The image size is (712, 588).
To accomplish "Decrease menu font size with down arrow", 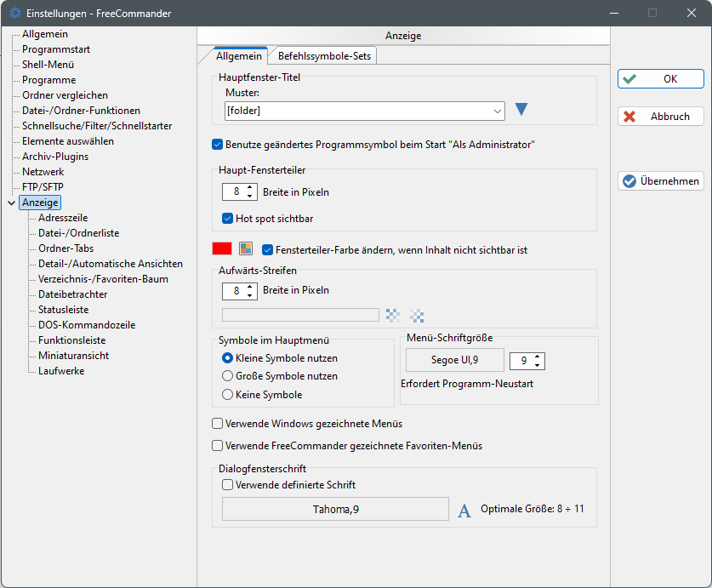I will click(x=538, y=365).
